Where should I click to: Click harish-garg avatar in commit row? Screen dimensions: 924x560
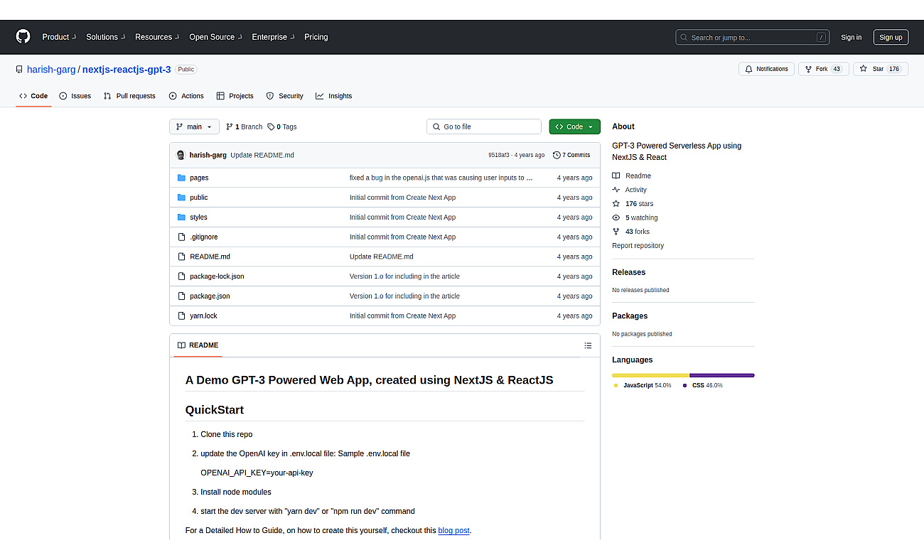[181, 155]
